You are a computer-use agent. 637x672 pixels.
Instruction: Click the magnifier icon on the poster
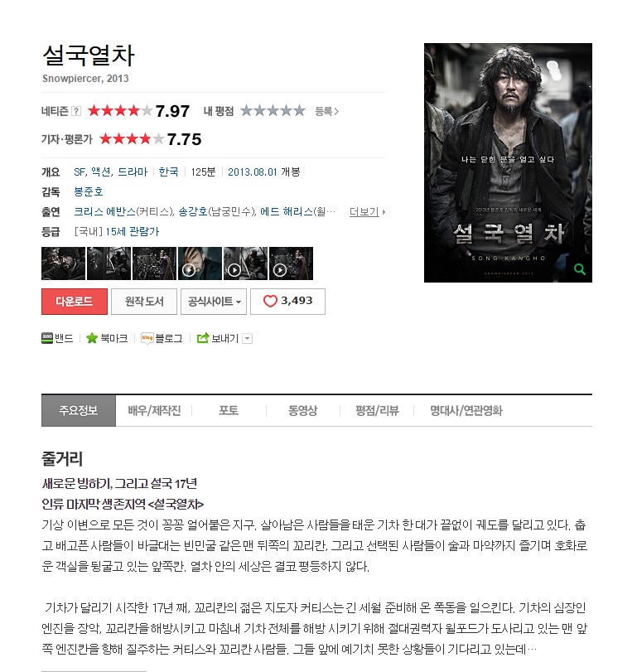point(580,269)
